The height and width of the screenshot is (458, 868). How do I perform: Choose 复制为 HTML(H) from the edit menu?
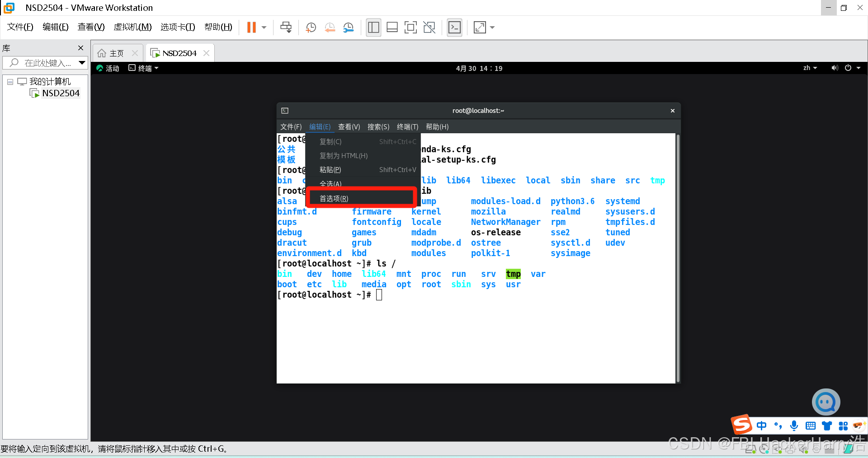363,156
